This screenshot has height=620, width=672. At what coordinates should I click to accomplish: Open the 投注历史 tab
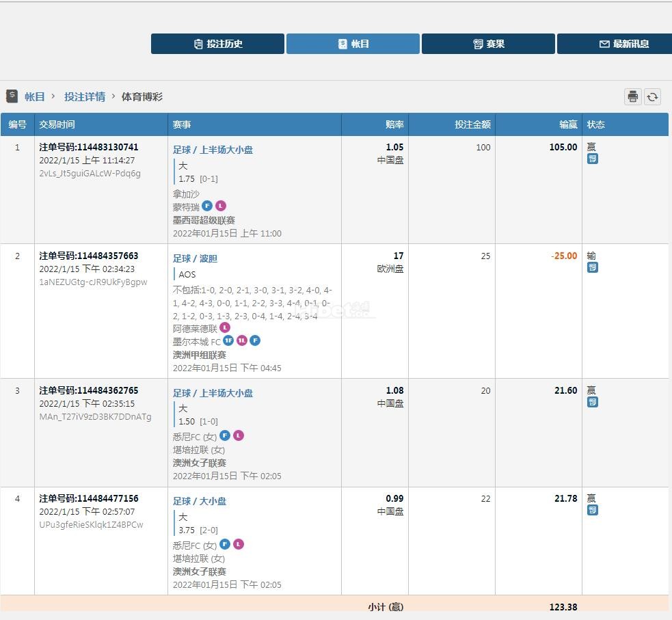point(217,44)
